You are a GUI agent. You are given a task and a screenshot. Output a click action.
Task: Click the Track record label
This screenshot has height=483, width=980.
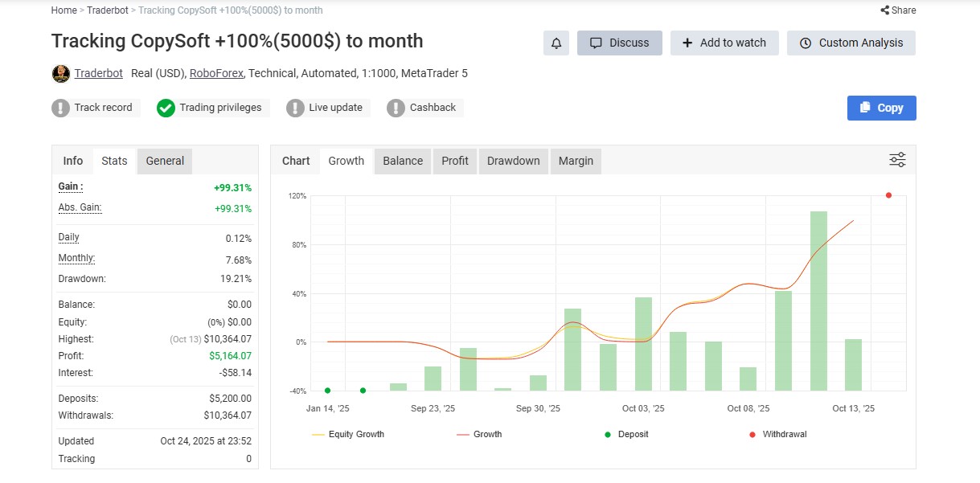click(x=103, y=108)
